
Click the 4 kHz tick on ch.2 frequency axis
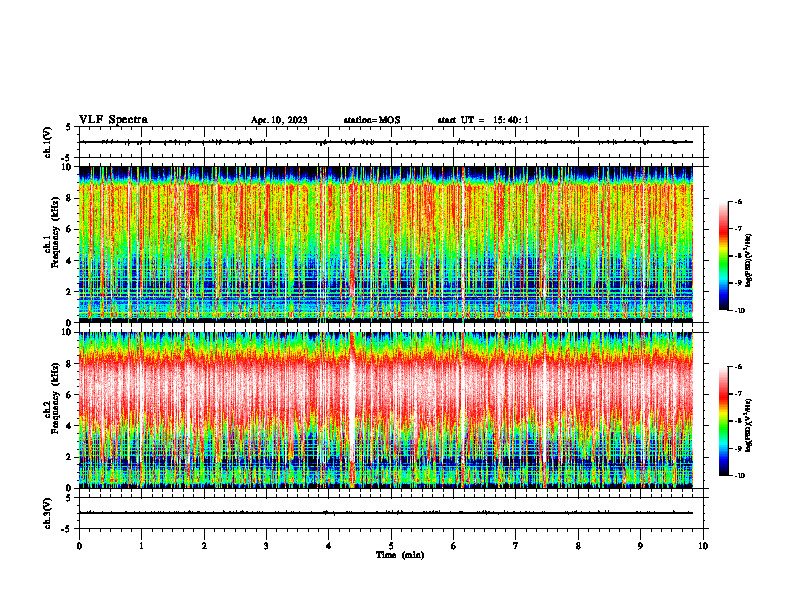click(x=71, y=426)
